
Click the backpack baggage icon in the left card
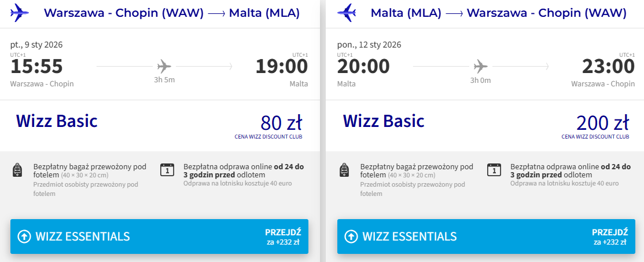(x=17, y=170)
